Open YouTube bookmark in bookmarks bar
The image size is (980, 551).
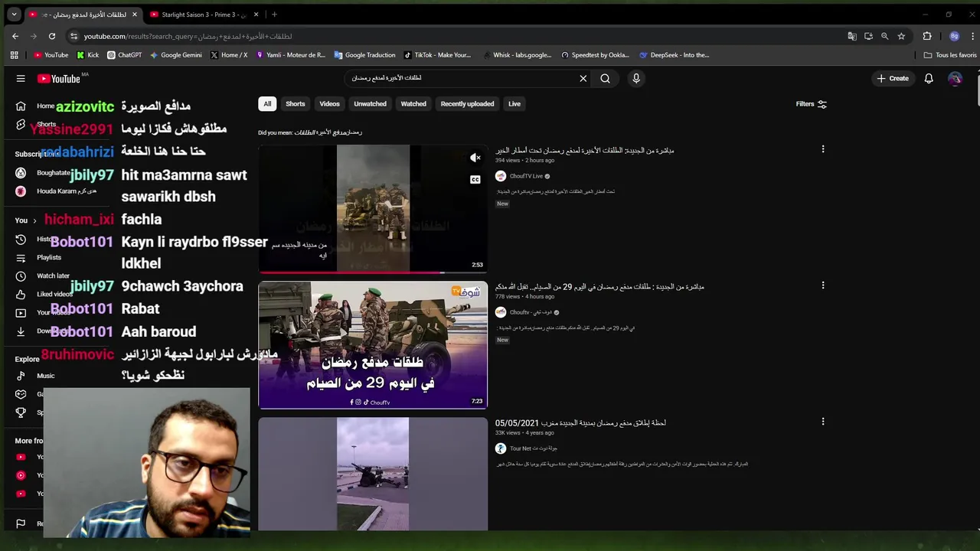[x=51, y=55]
